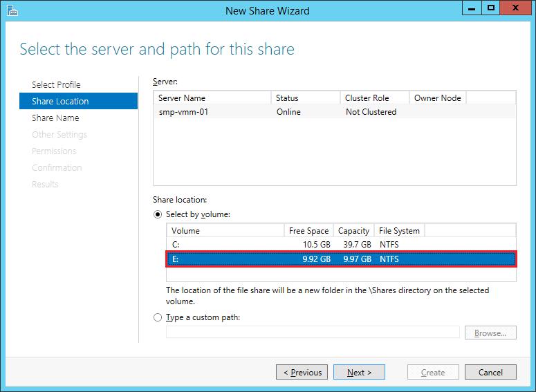Click the Next button
Viewport: 536px width, 392px height.
(x=359, y=372)
